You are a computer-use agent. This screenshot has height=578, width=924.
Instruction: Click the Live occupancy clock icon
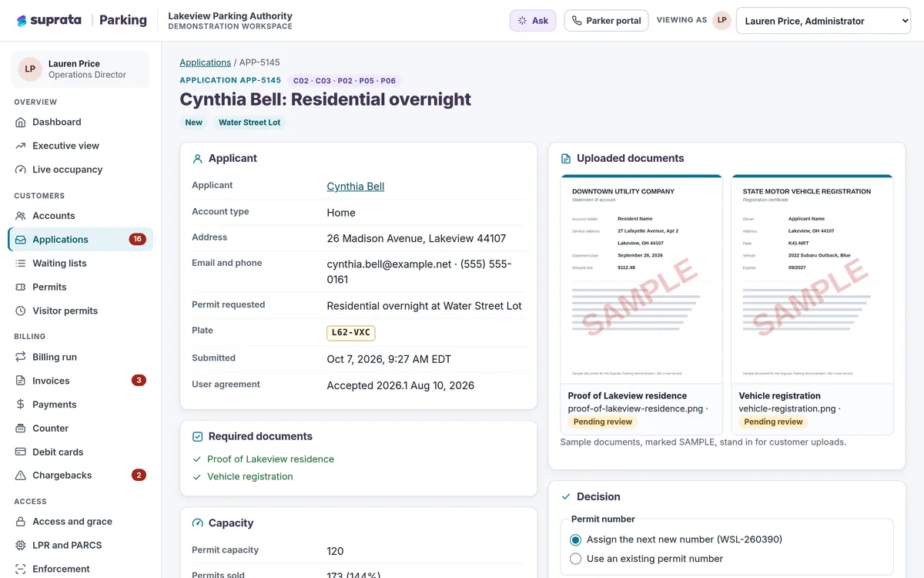[21, 170]
